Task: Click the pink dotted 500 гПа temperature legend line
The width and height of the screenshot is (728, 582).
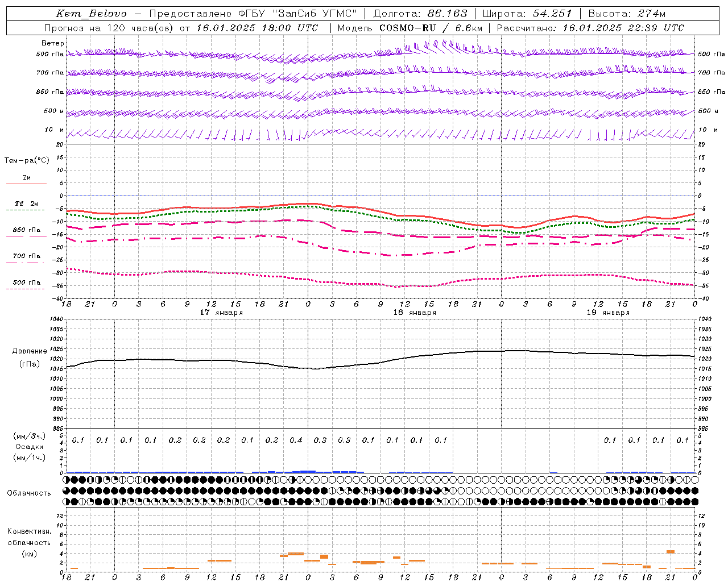Action: coord(25,289)
